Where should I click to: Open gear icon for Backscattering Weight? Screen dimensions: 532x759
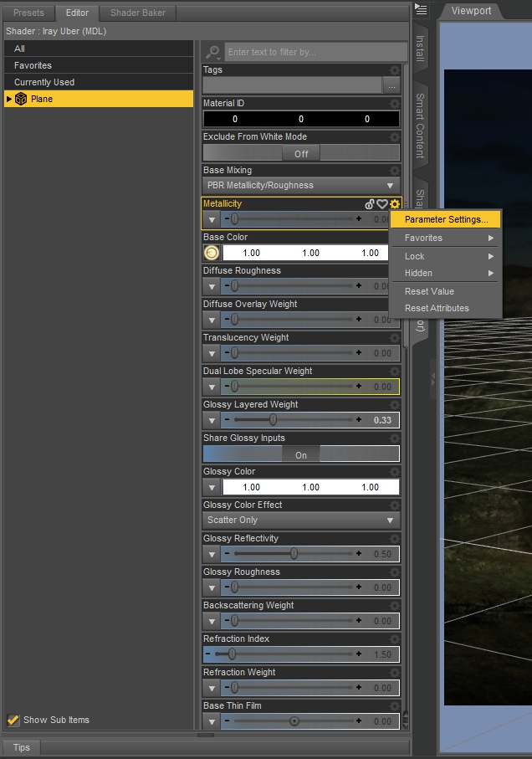pos(395,605)
